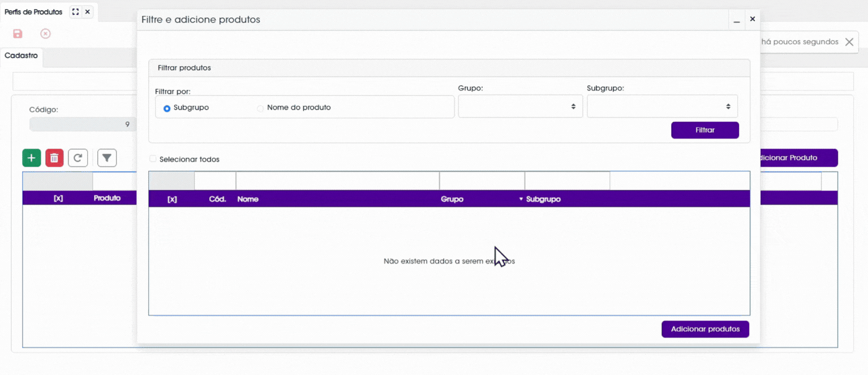Sort by the Grupo column header
The width and height of the screenshot is (868, 375).
click(452, 199)
